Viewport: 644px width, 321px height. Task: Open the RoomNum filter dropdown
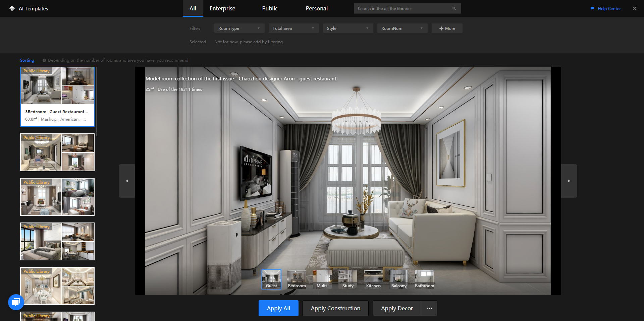pos(402,28)
